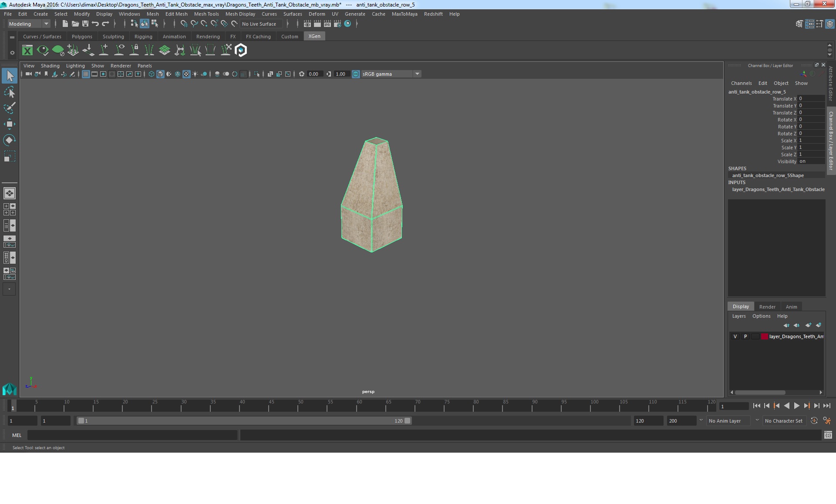Expand the sRGB gamma view transform dropdown
Screen dimensions: 836x504
417,74
